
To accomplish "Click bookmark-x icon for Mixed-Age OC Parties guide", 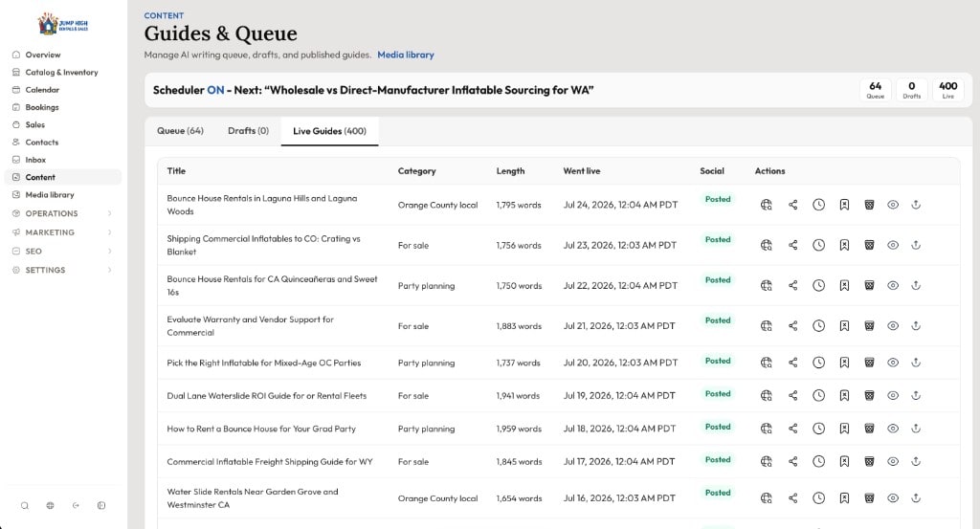I will 844,363.
